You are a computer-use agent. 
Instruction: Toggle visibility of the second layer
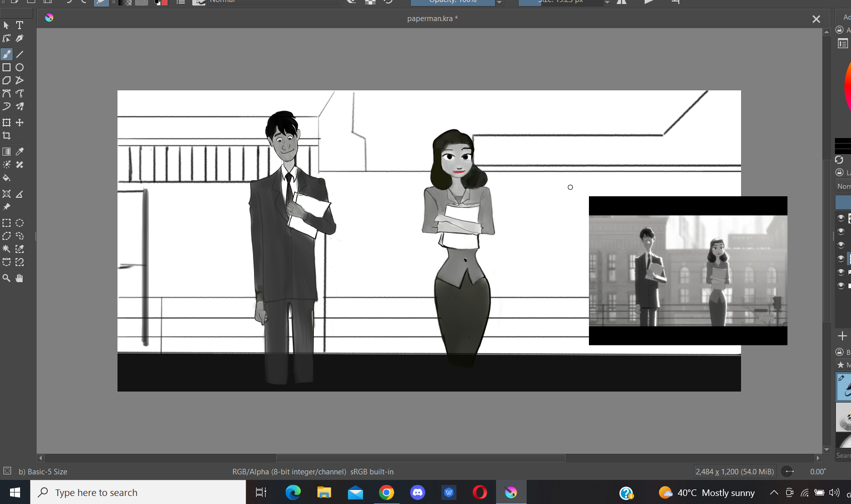pyautogui.click(x=841, y=231)
